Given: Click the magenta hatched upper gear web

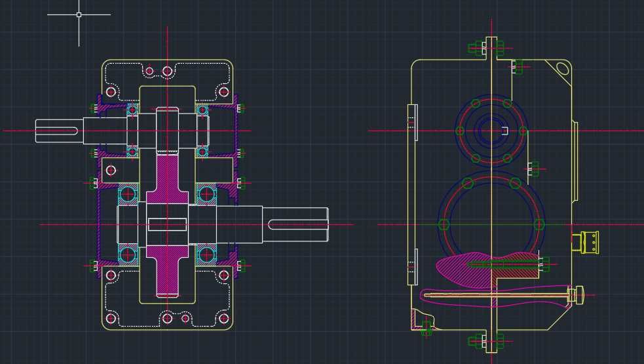Looking at the screenshot, I should 167,178.
